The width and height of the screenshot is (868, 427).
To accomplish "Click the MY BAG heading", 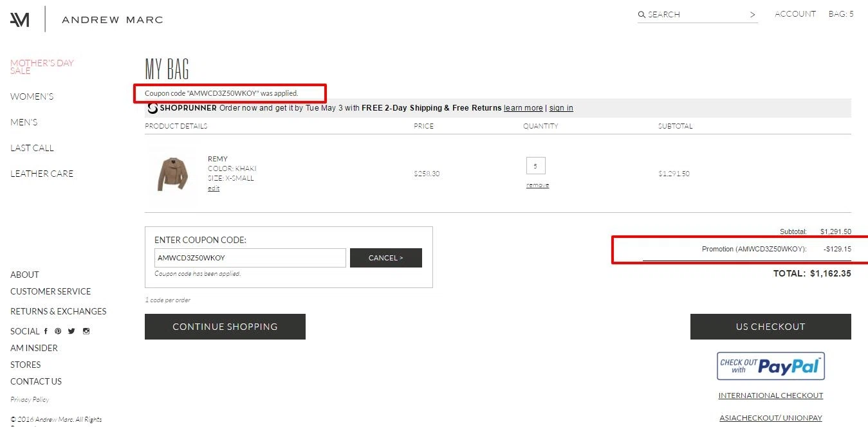I will coord(167,69).
